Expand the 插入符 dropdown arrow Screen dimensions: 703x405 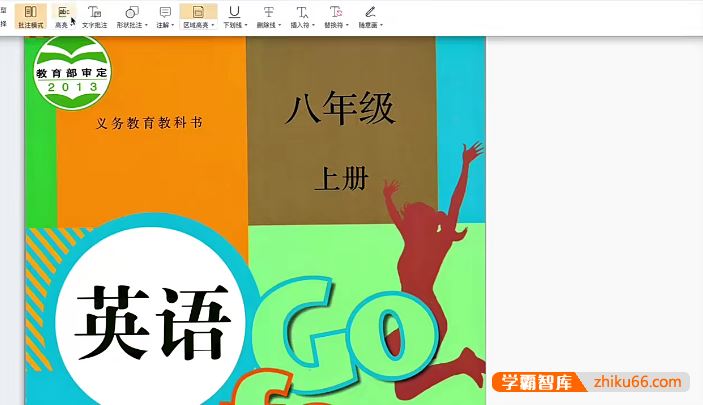(x=313, y=26)
